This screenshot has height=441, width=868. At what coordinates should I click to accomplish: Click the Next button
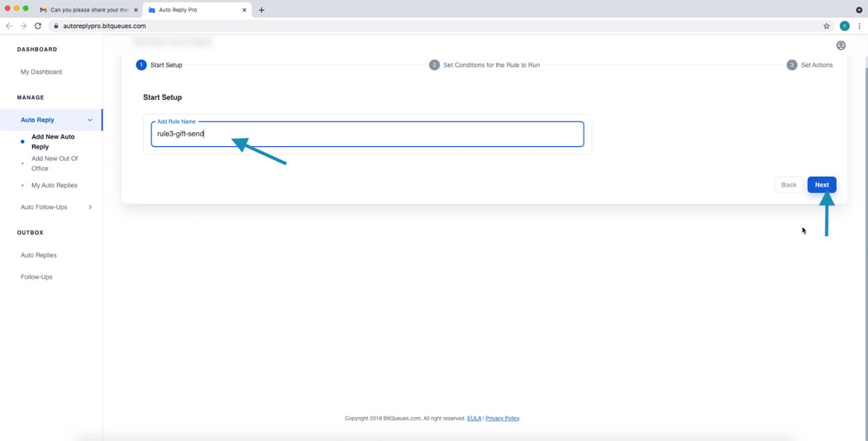822,185
